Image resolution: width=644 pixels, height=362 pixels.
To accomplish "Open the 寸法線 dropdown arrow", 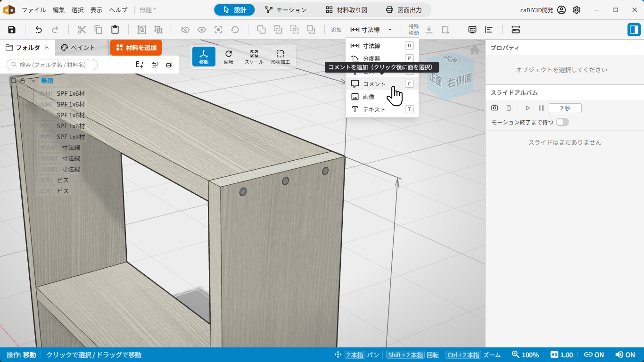I will (390, 30).
